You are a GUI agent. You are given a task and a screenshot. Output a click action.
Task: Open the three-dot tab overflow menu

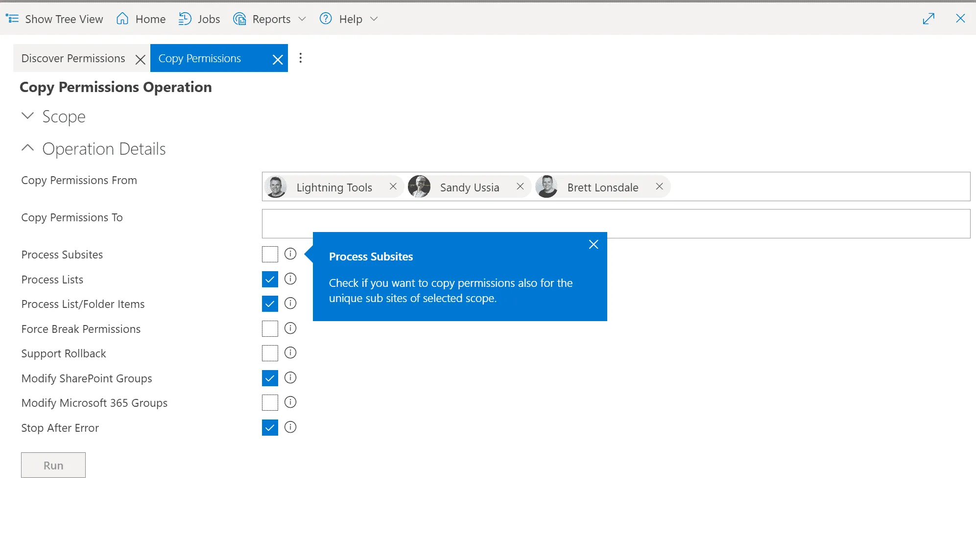click(x=300, y=57)
